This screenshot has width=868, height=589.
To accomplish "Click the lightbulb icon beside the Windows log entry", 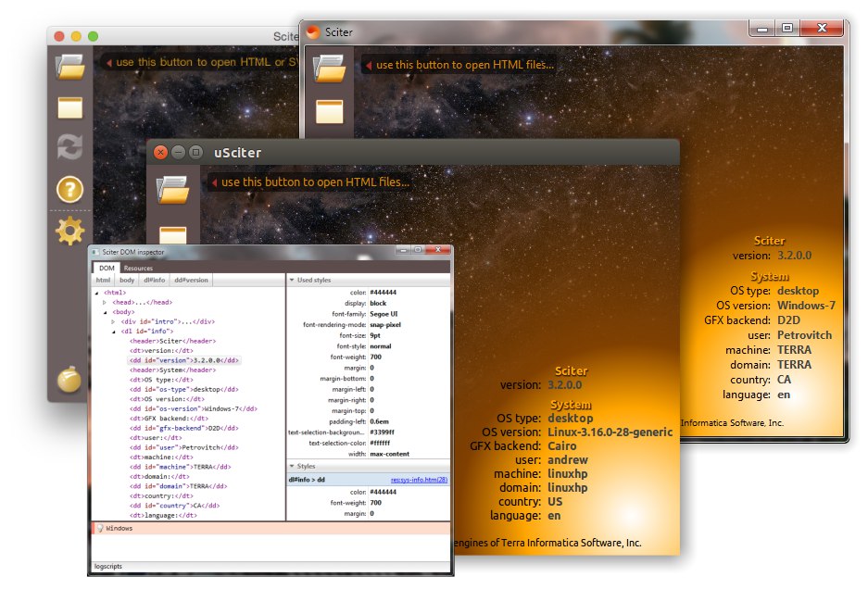I will (x=100, y=528).
